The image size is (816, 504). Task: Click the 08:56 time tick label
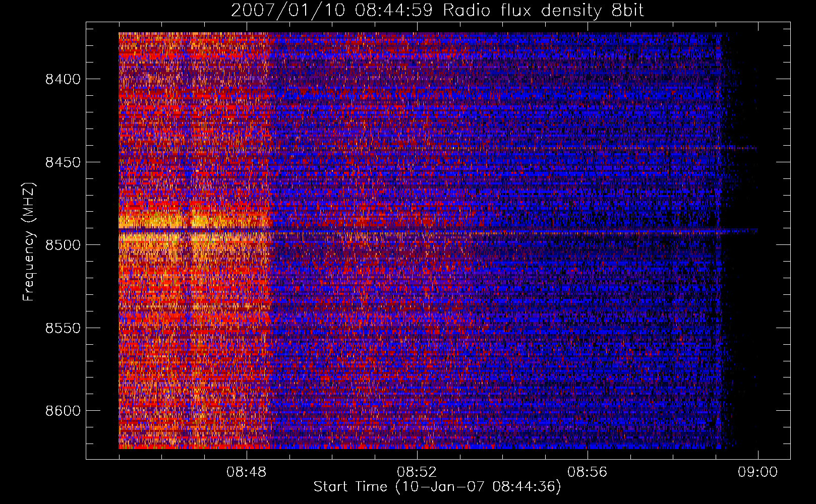point(588,472)
